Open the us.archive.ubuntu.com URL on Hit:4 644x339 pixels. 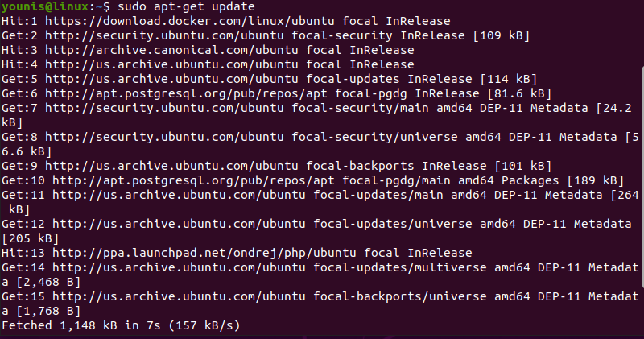tap(155, 64)
